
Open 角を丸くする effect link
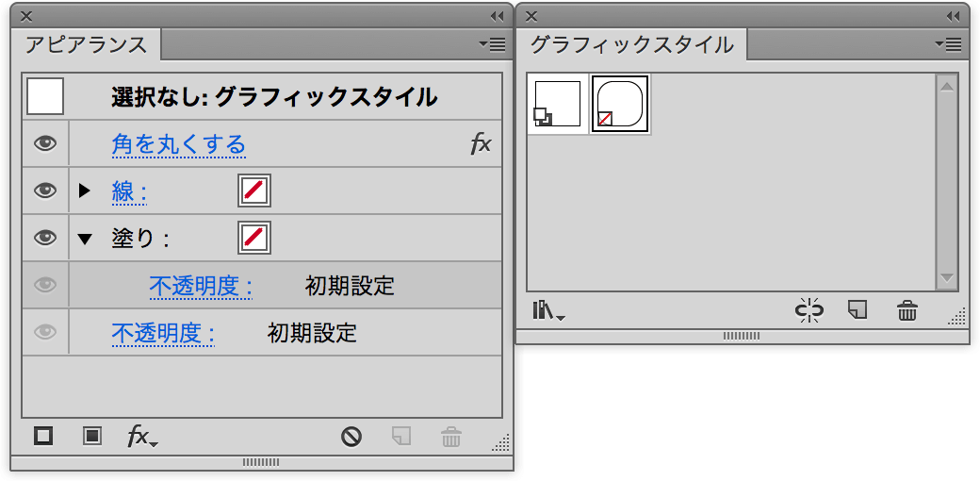click(x=179, y=145)
